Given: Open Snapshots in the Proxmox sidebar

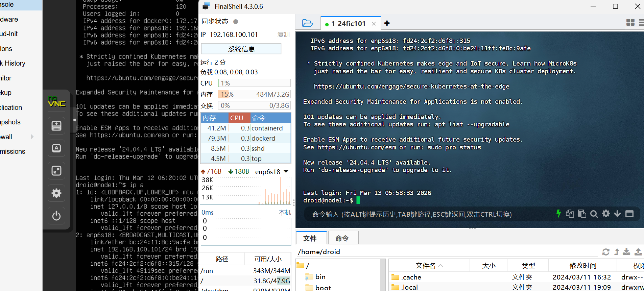Looking at the screenshot, I should pos(10,122).
